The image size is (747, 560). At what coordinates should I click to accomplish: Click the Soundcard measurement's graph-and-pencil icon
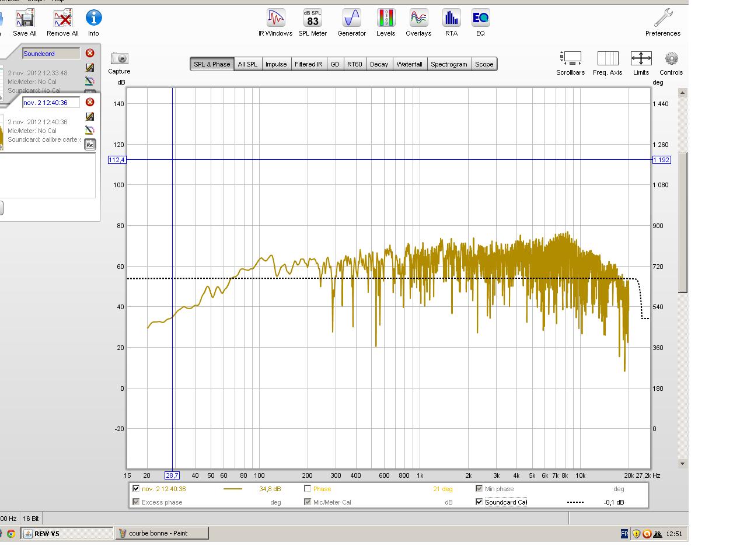90,68
